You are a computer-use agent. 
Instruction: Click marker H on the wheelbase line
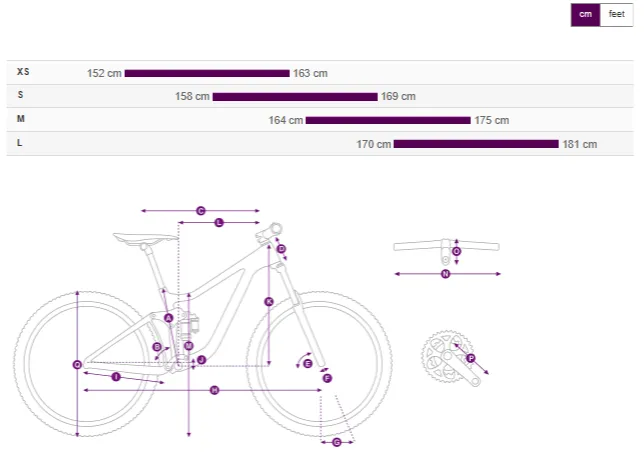pos(214,390)
